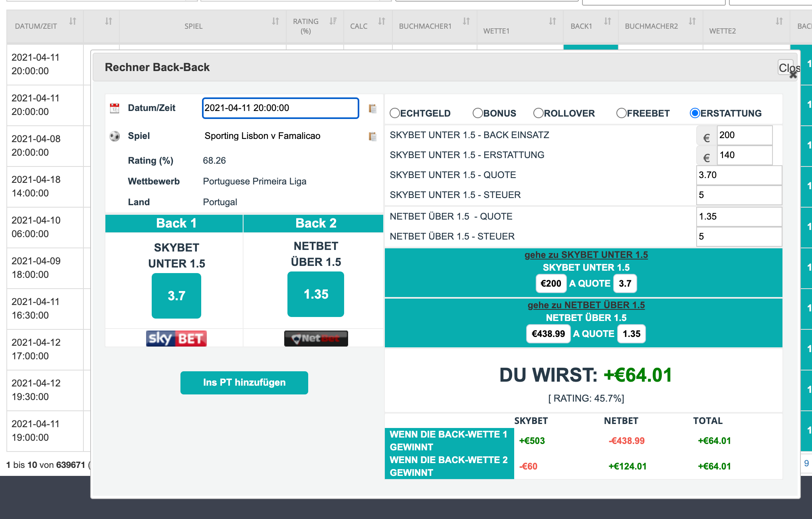Sort by BUCHMACHER2 column arrows
The height and width of the screenshot is (519, 812).
(692, 21)
